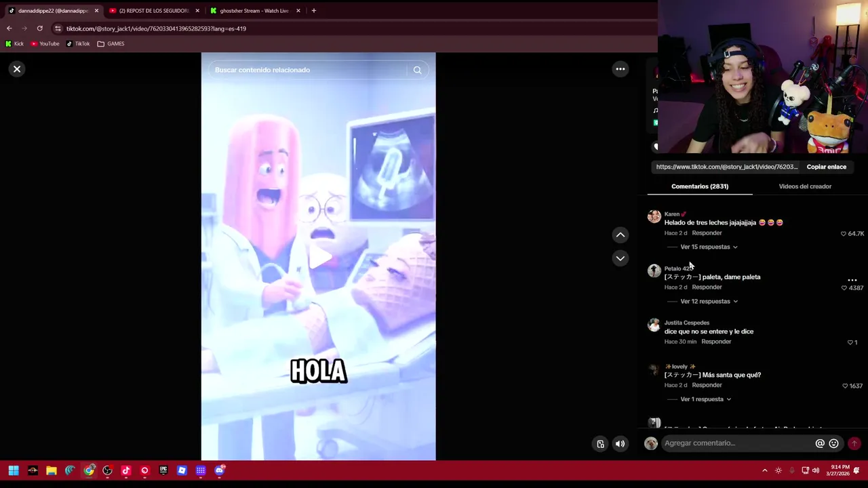Go to next video with down arrow
Image resolution: width=868 pixels, height=488 pixels.
[x=620, y=258]
